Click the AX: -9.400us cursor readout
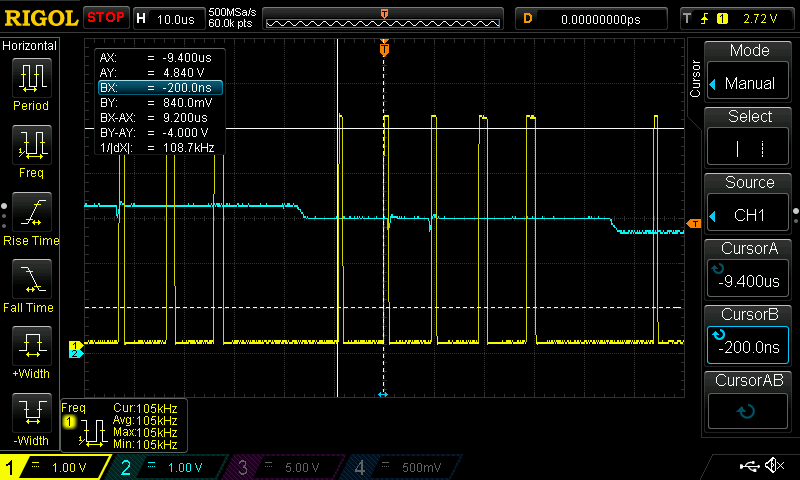The height and width of the screenshot is (480, 800). click(x=156, y=58)
